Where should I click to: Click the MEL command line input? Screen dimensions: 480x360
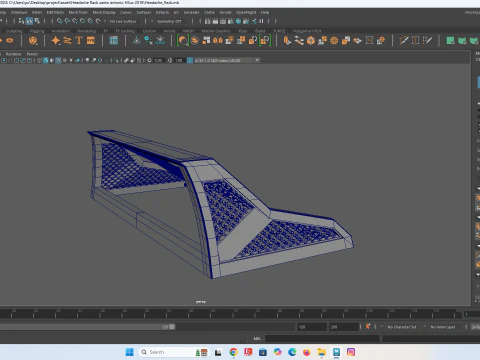(x=322, y=338)
